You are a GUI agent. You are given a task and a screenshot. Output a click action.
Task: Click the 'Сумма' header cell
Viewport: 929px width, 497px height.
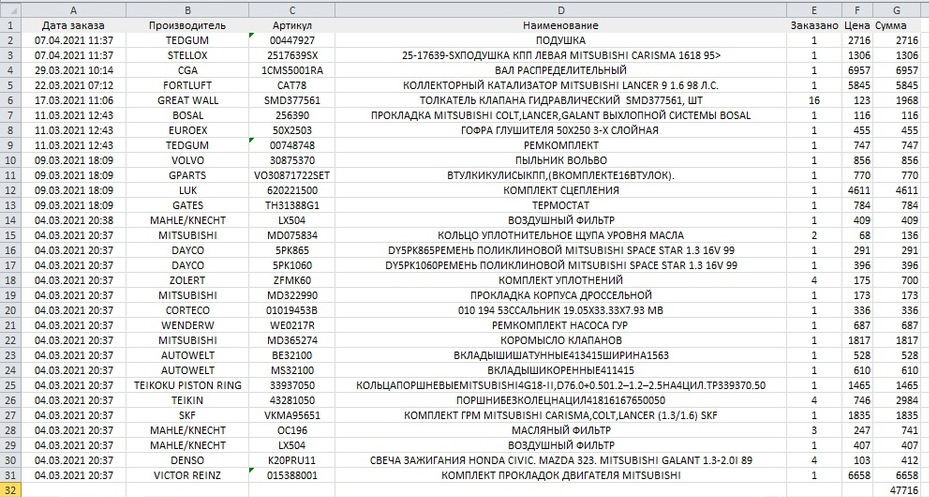896,25
